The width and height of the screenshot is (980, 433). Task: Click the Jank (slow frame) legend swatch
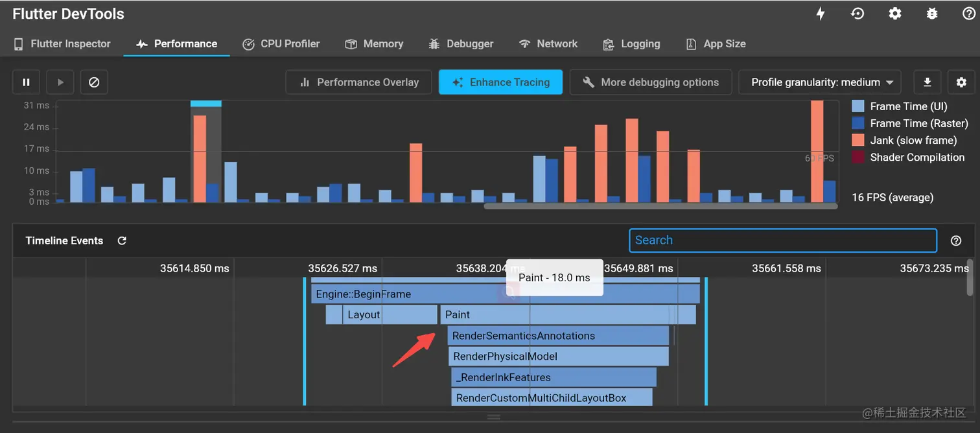[x=858, y=140]
